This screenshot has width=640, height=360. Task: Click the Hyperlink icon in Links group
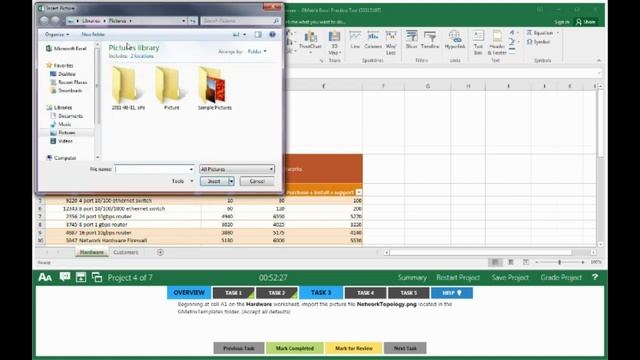coord(455,40)
